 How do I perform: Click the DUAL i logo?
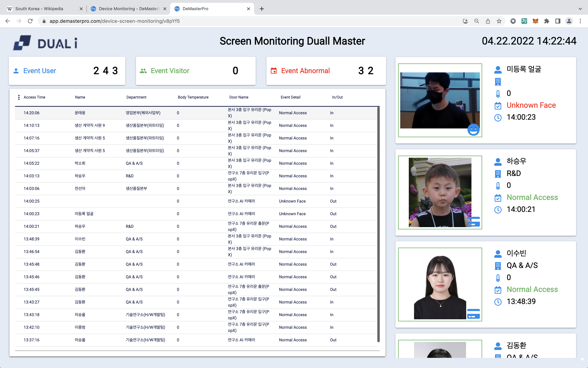(x=45, y=43)
